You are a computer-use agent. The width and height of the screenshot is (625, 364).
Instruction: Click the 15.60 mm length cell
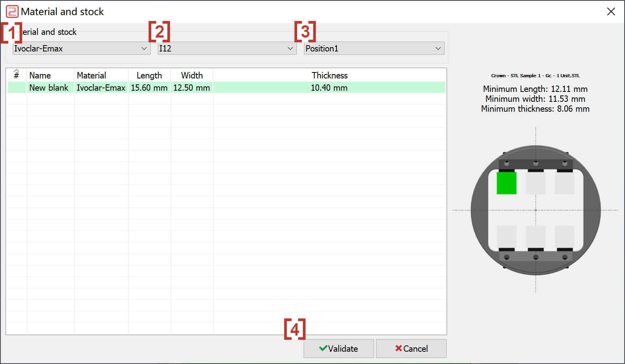tap(149, 88)
